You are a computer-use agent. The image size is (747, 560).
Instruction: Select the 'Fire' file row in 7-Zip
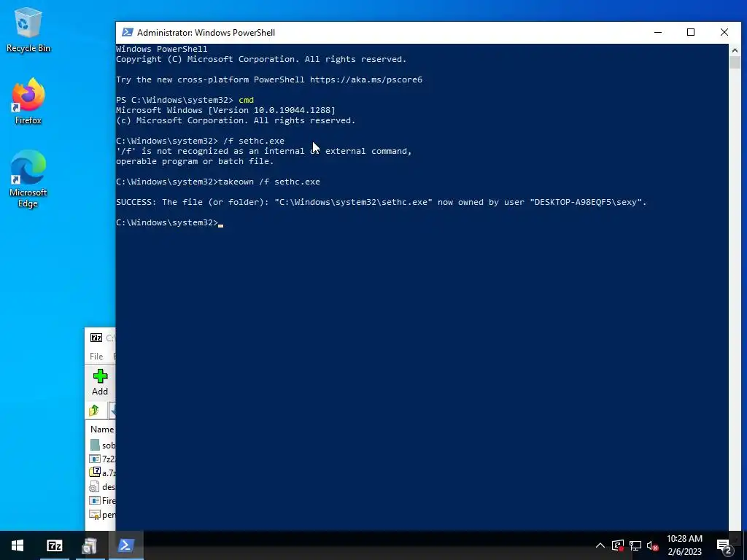coord(102,500)
